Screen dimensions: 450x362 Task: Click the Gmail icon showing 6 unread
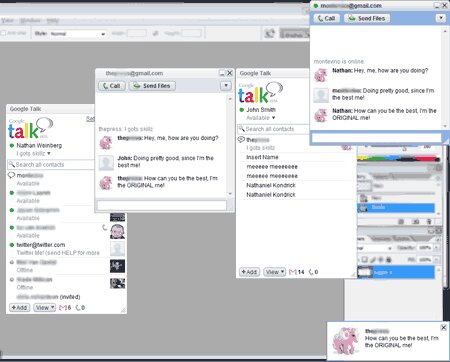[x=62, y=308]
